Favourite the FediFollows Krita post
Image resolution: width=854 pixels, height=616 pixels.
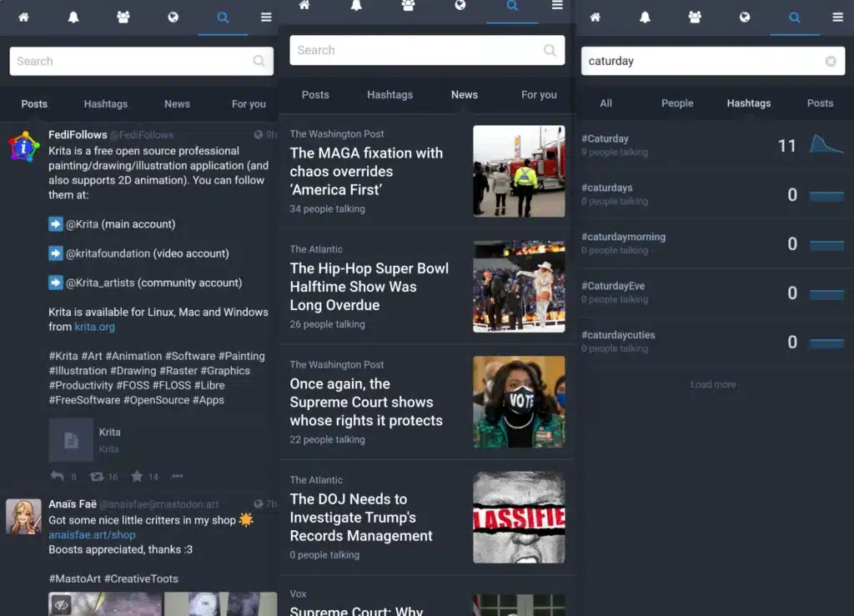click(x=137, y=476)
